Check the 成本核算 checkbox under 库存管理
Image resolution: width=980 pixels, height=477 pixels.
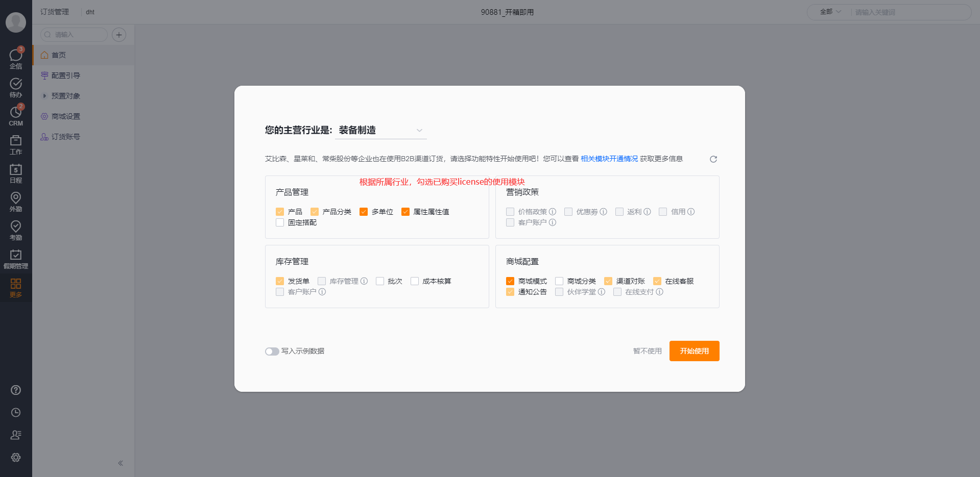tap(414, 281)
